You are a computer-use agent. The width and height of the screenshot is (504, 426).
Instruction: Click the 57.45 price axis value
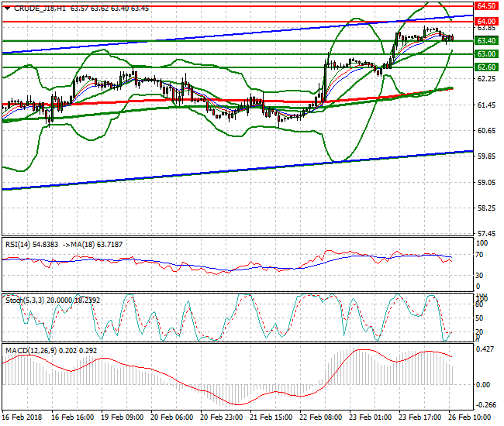click(486, 233)
